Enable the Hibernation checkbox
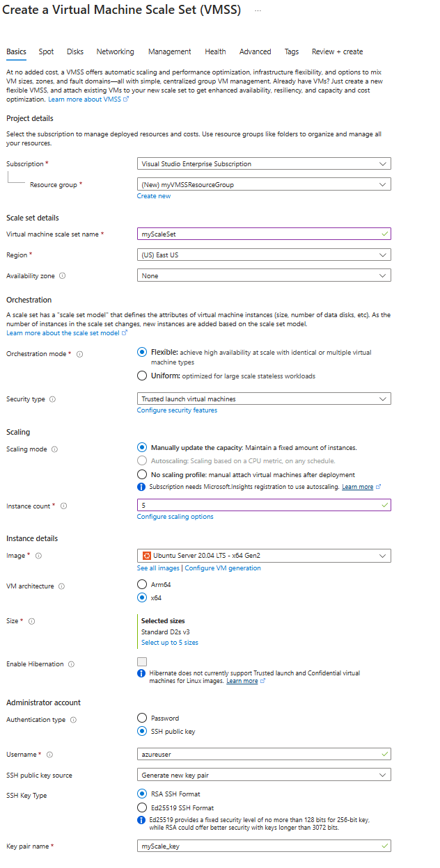This screenshot has width=440, height=868. pyautogui.click(x=141, y=661)
